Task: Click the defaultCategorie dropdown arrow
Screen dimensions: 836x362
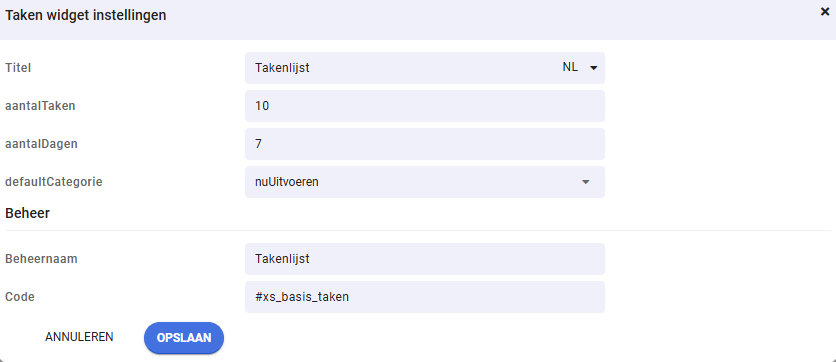Action: tap(585, 182)
